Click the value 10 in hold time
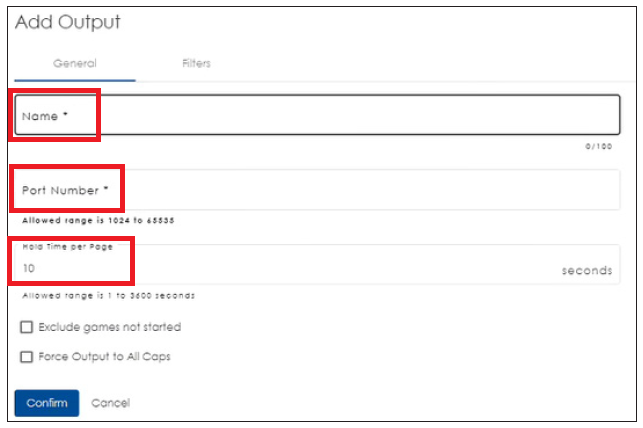 (29, 270)
